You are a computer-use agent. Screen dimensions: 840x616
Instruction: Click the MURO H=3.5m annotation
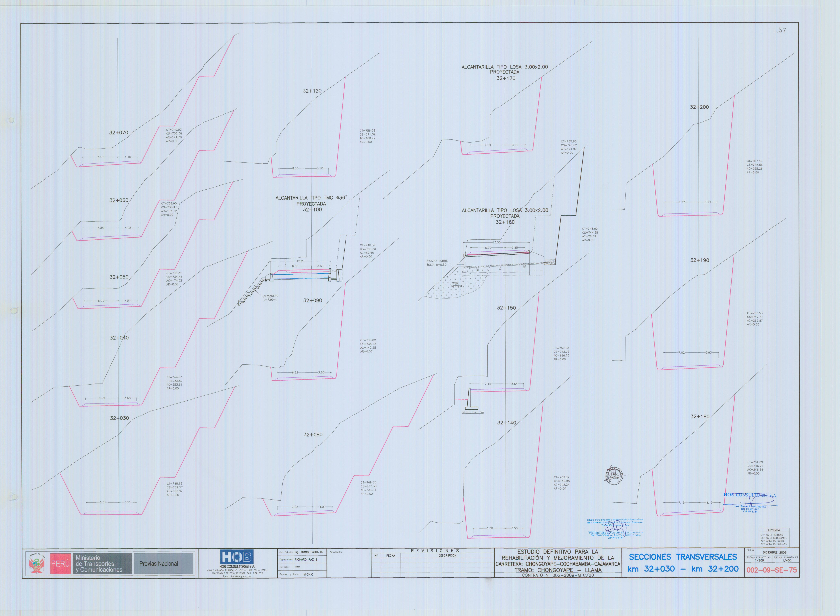[473, 412]
